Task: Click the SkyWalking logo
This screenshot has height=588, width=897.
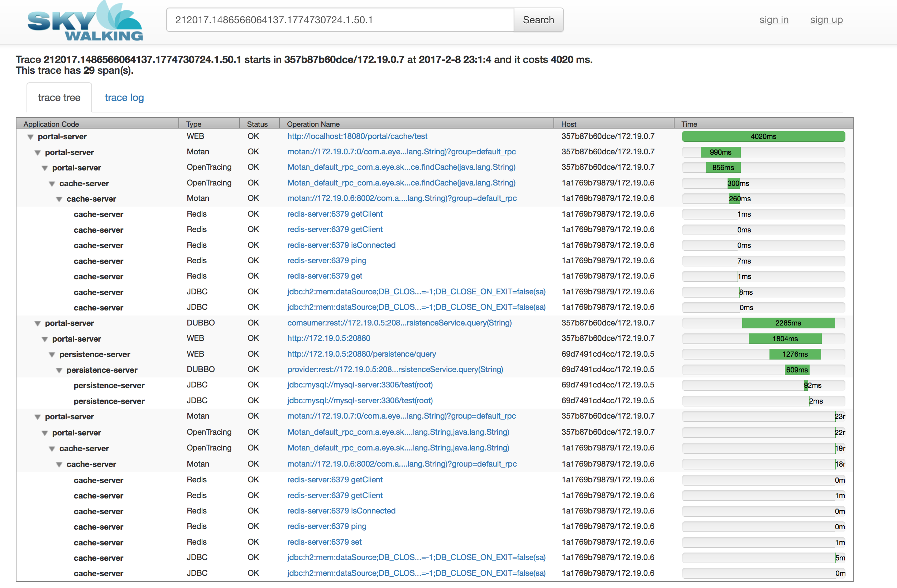Action: click(85, 21)
